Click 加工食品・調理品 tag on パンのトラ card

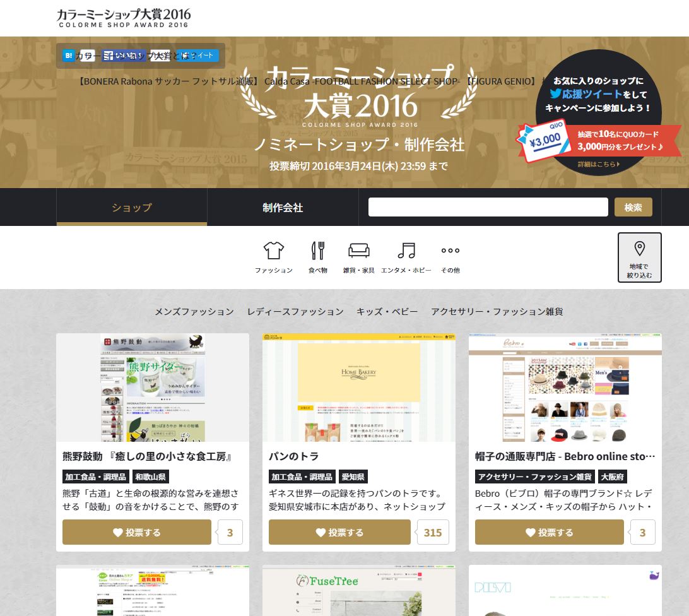coord(302,477)
